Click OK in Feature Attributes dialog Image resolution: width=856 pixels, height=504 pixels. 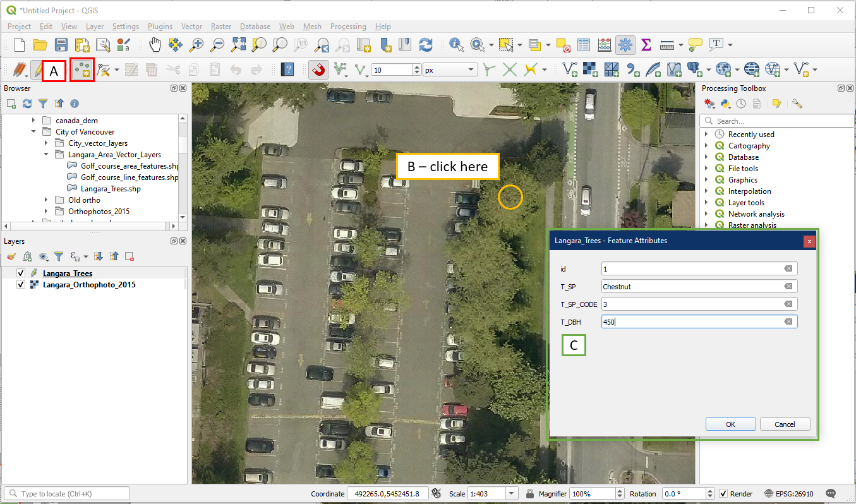pos(730,424)
